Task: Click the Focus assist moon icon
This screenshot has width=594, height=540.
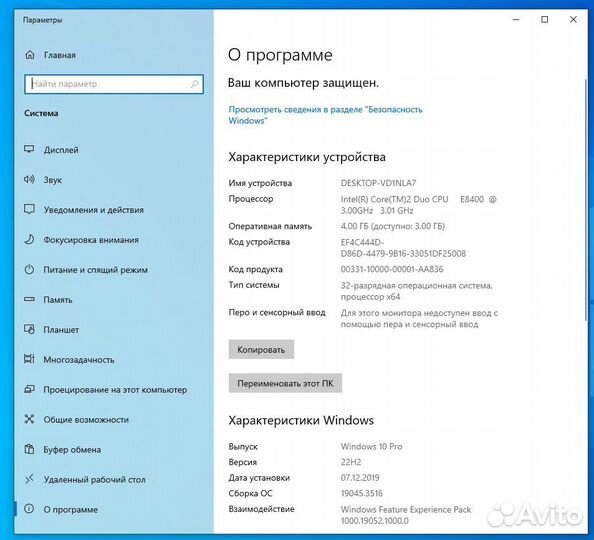Action: (x=29, y=239)
